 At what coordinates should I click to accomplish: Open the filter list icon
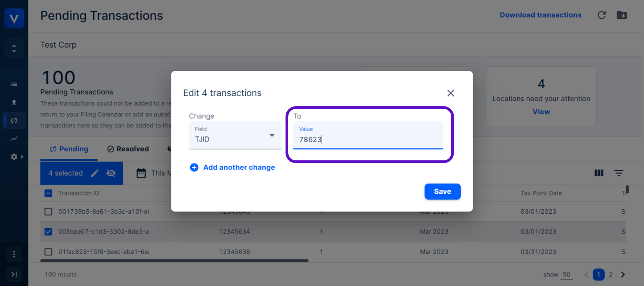[x=618, y=173]
